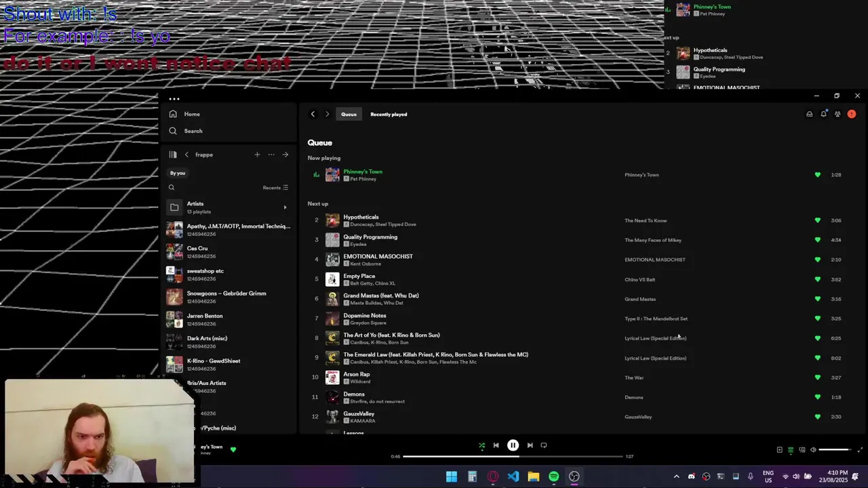Search within library using magnifier icon
Screen dimensions: 868x488
172,188
